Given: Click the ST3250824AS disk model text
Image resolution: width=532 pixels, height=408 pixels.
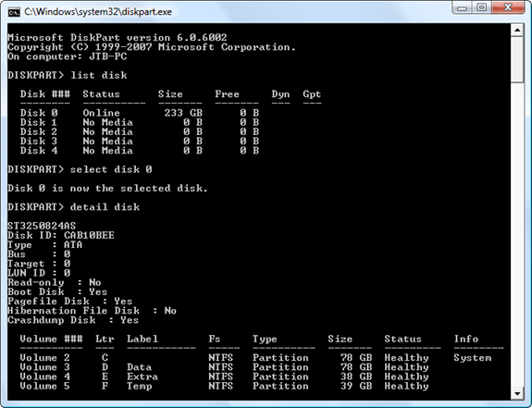Looking at the screenshot, I should point(42,226).
